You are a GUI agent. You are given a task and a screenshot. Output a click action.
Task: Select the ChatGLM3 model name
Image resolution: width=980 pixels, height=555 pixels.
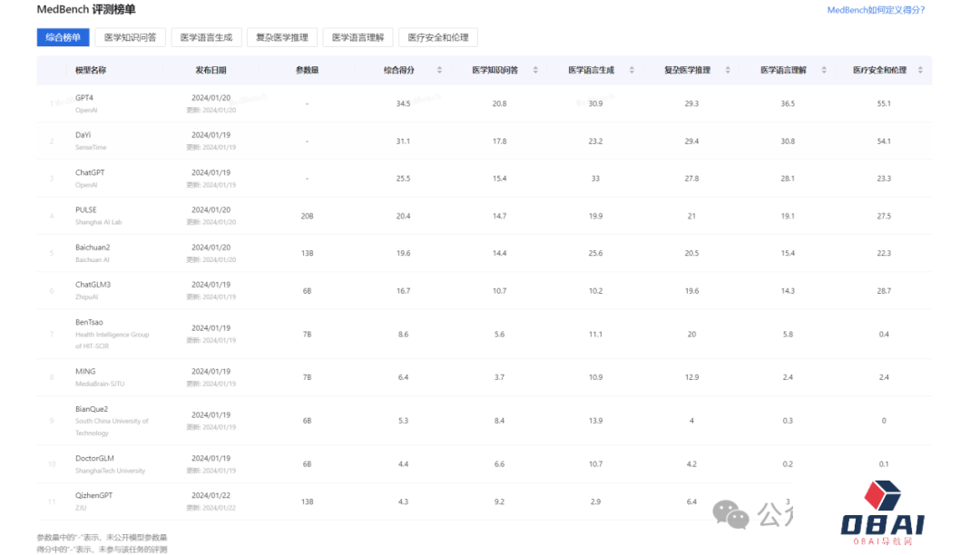[93, 285]
